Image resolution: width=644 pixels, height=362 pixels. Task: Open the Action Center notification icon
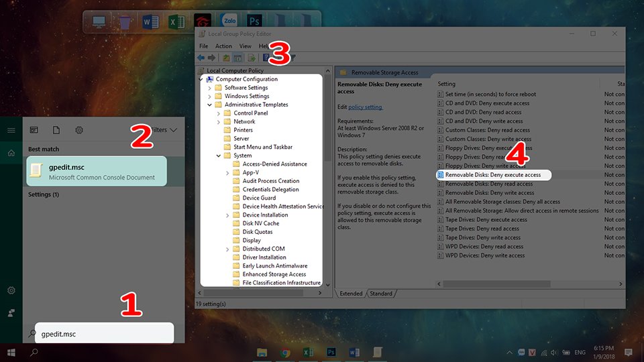[628, 352]
